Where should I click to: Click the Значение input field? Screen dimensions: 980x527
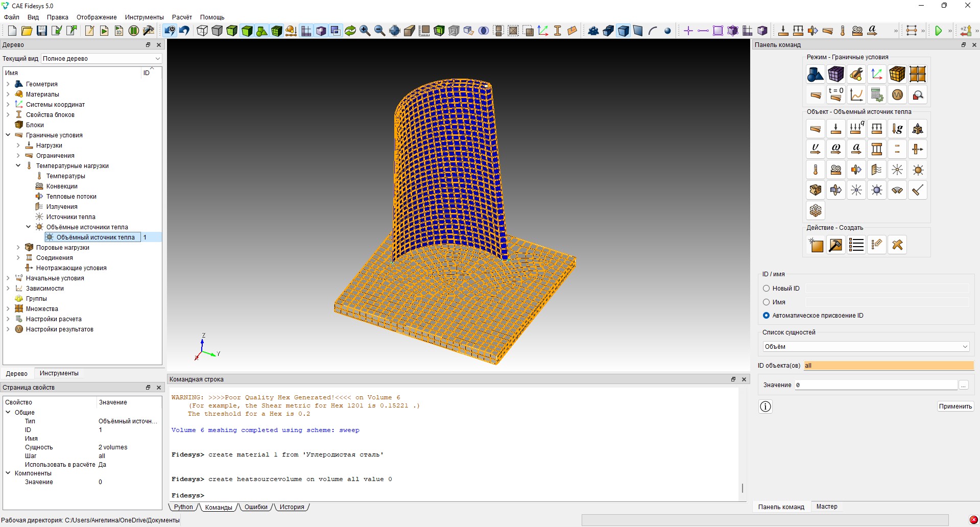point(876,385)
